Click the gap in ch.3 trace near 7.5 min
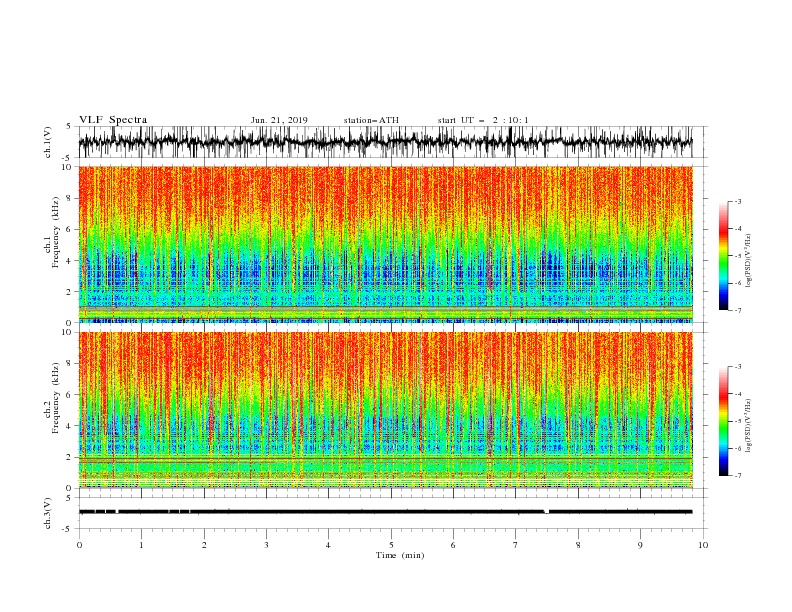Screen dimensions: 792x612 click(547, 512)
